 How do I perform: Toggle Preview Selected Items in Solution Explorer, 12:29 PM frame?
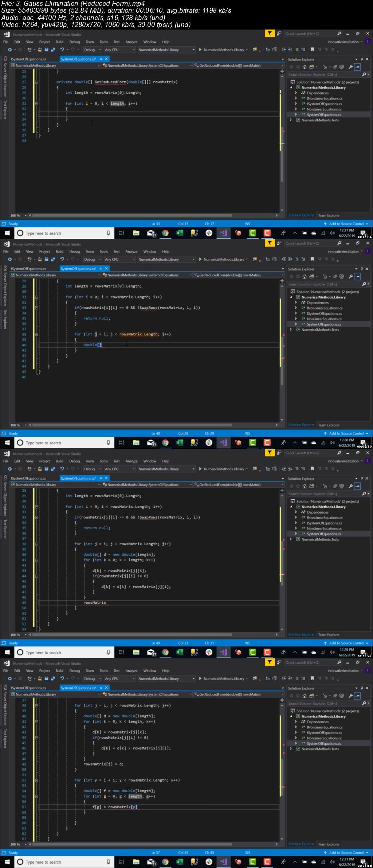(x=357, y=486)
